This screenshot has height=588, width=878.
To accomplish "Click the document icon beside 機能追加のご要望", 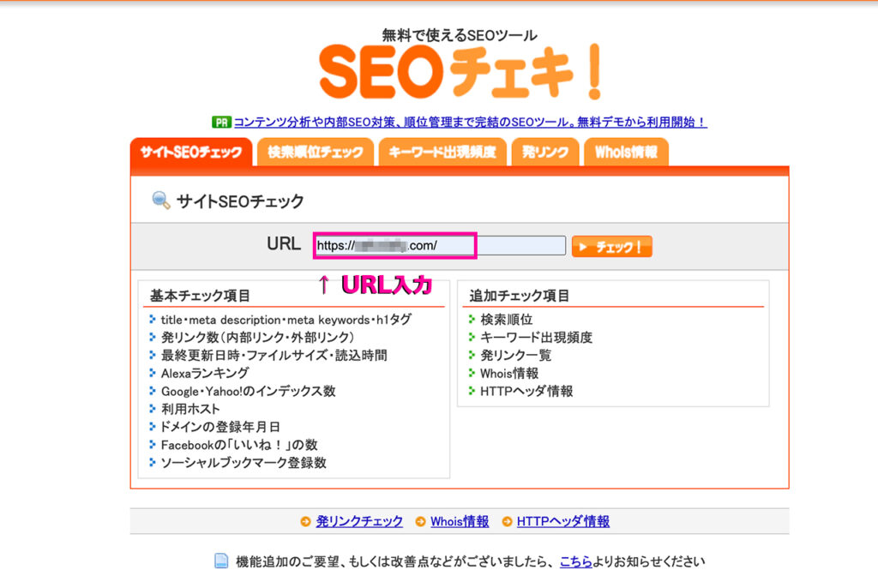I will point(221,561).
